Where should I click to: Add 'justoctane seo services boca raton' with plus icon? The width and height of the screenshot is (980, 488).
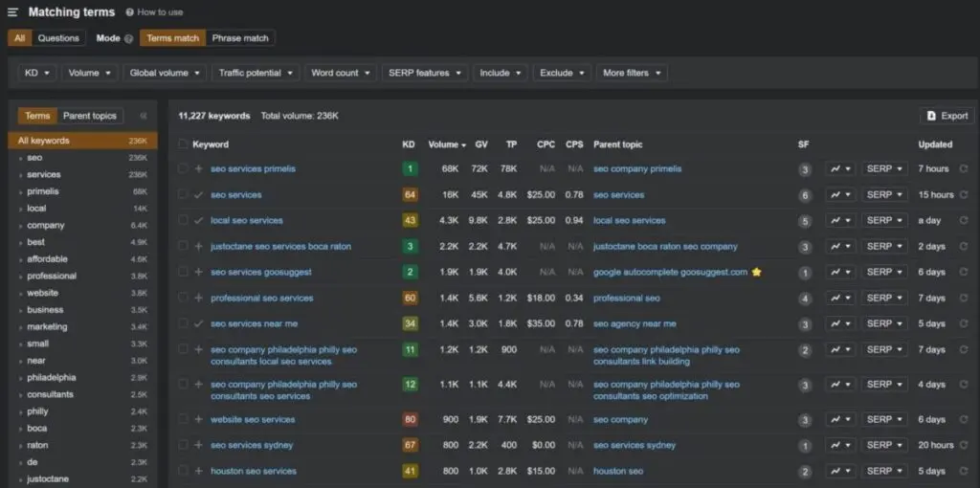point(199,246)
